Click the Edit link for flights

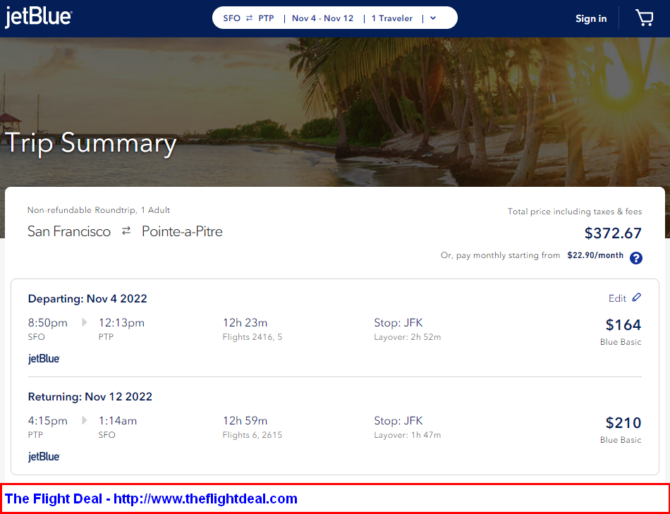coord(617,298)
